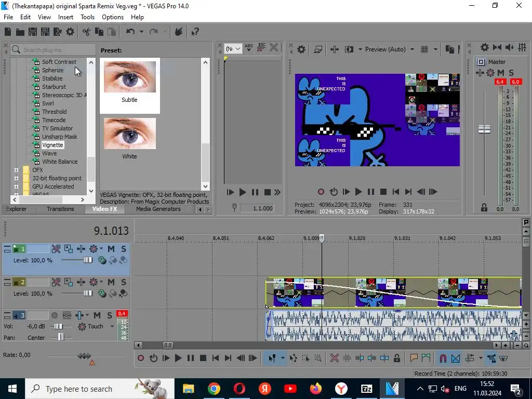532x399 pixels.
Task: Expand the GPU Accelerated folder
Action: pyautogui.click(x=16, y=187)
